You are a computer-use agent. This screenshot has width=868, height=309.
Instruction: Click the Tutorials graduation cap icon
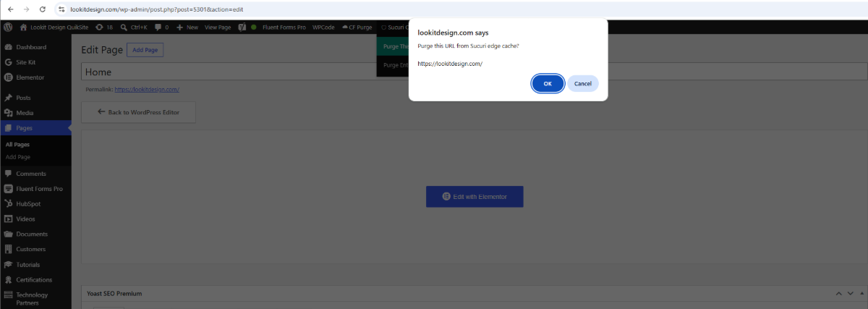coord(8,265)
